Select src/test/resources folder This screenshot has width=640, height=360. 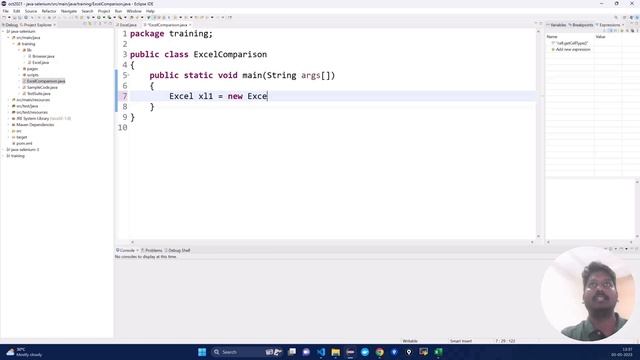pyautogui.click(x=32, y=112)
